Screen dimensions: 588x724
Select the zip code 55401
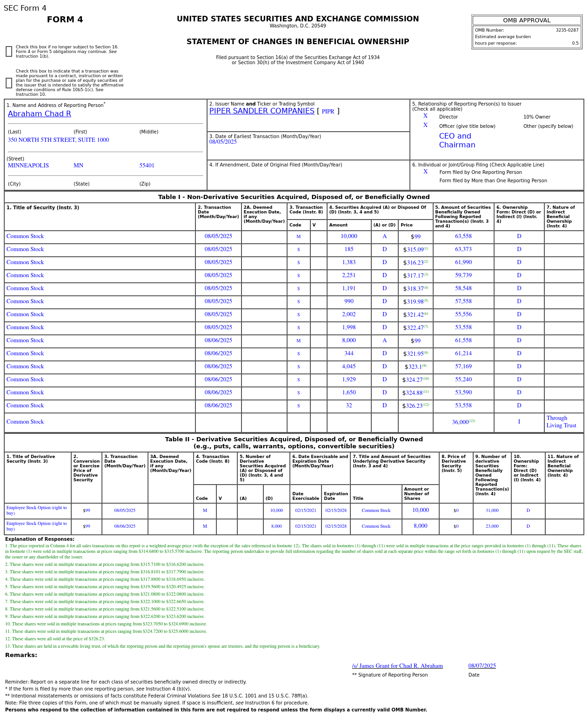147,166
